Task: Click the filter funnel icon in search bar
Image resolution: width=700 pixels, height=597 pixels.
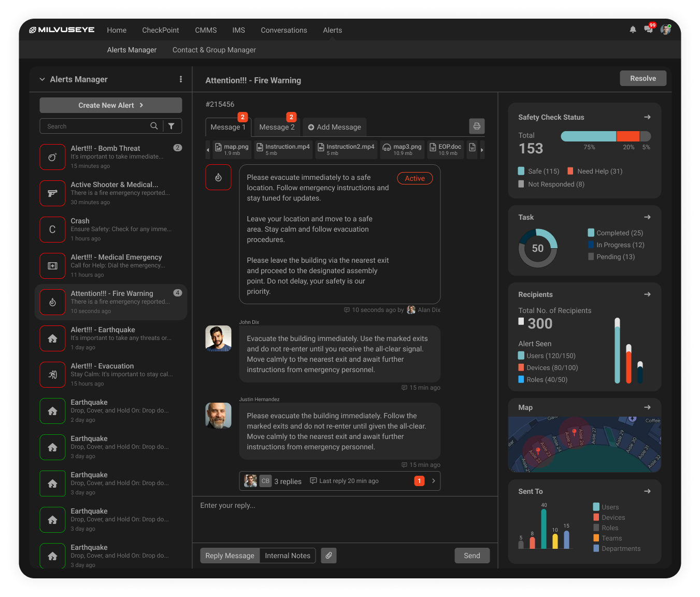Action: (172, 126)
